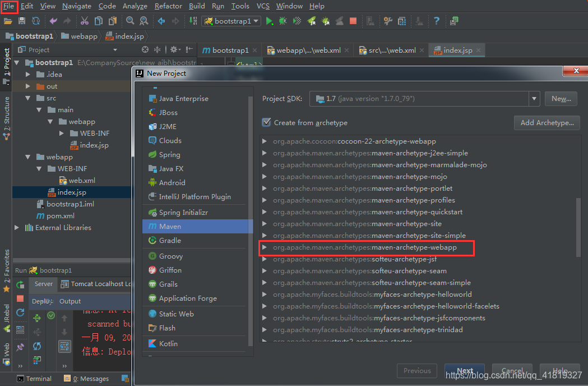
Task: Click webapp in the breadcrumb bar
Action: click(x=79, y=36)
